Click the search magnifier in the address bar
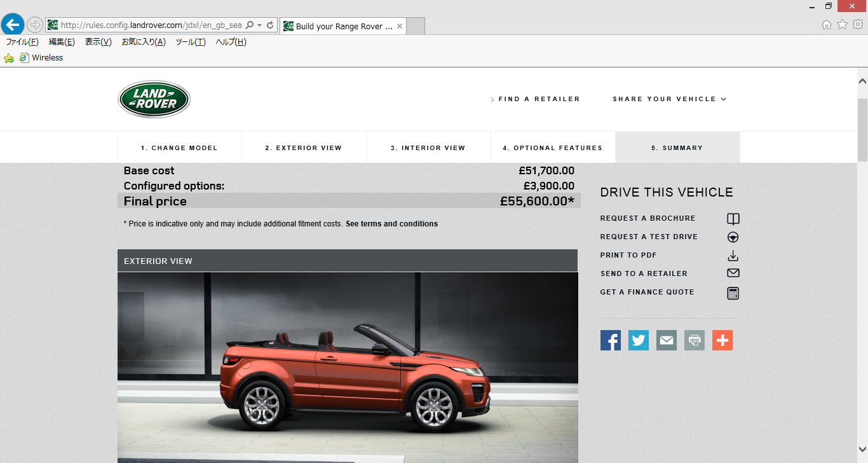 [x=250, y=25]
